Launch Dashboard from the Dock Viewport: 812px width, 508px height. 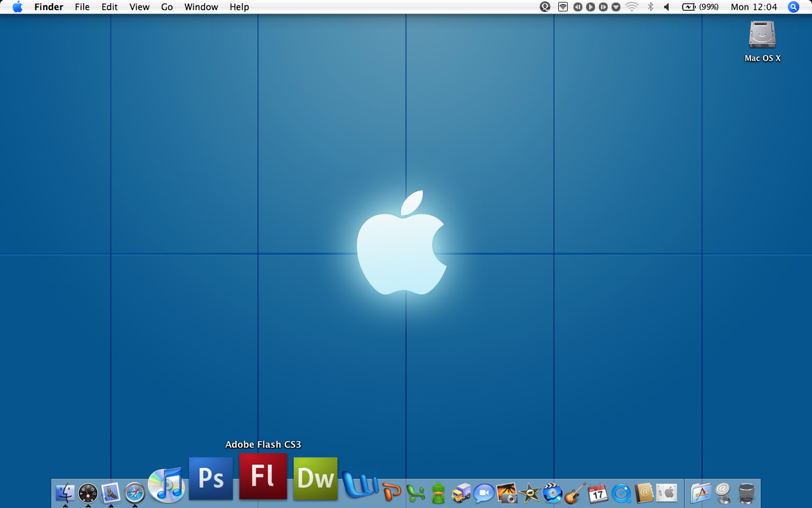point(88,493)
